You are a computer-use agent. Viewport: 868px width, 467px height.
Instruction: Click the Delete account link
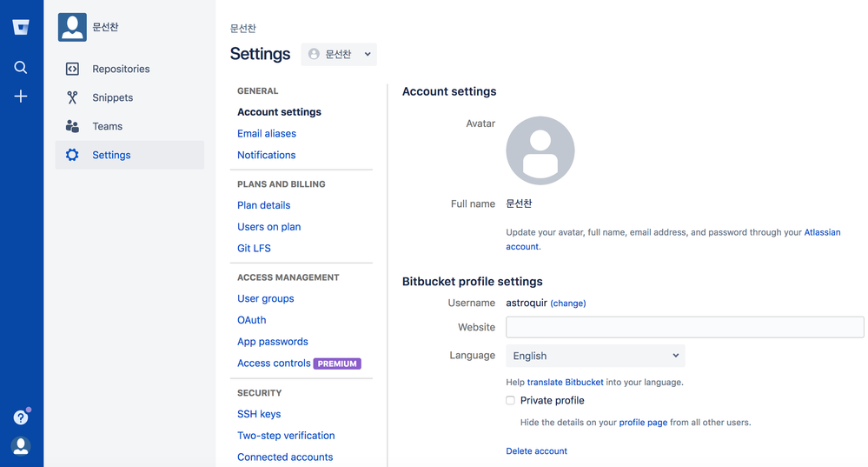point(536,451)
